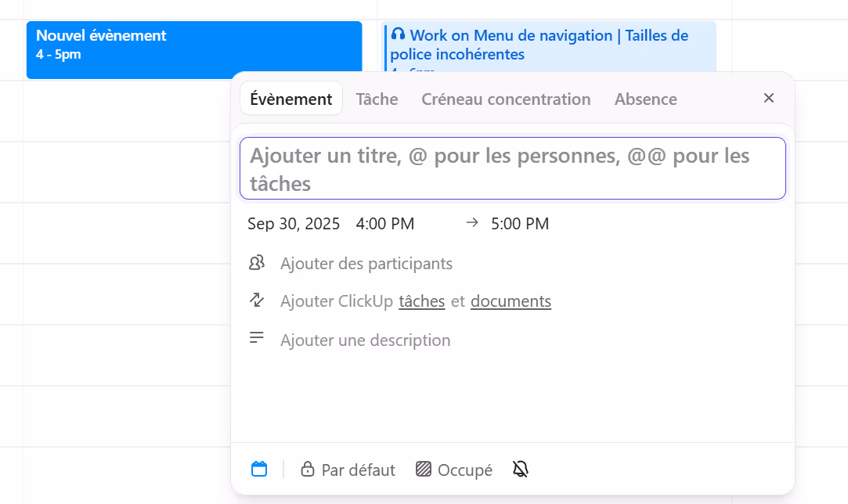Open the calendar selector icon

coord(259,468)
